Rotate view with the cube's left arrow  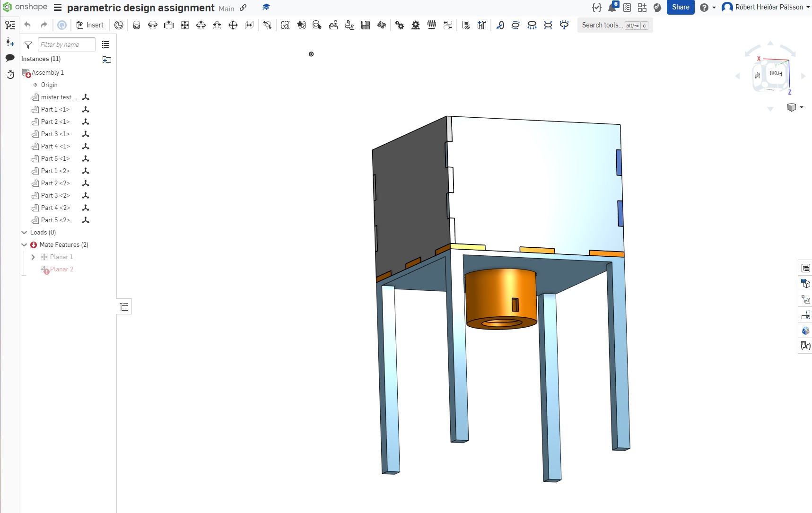(x=738, y=76)
